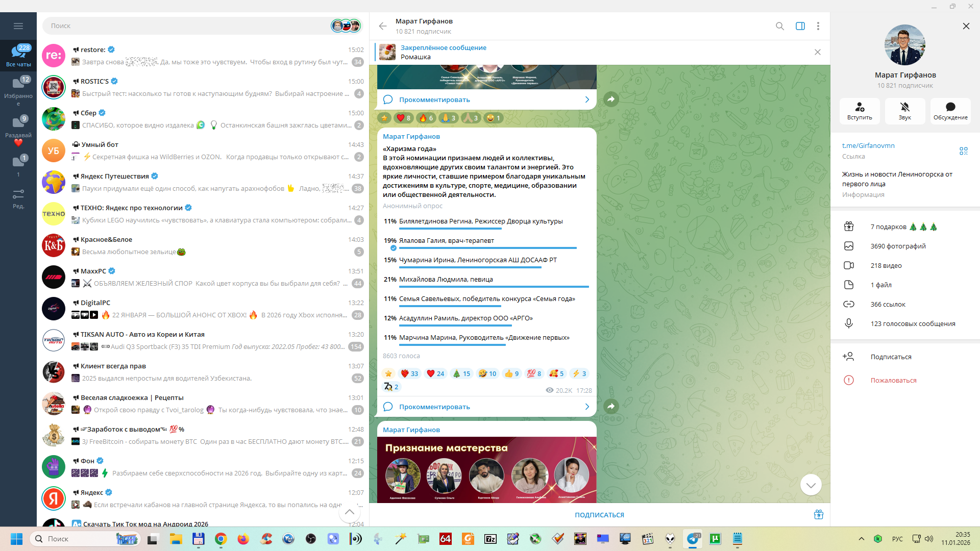
Task: Toggle the red heart reaction with 33
Action: tap(409, 373)
